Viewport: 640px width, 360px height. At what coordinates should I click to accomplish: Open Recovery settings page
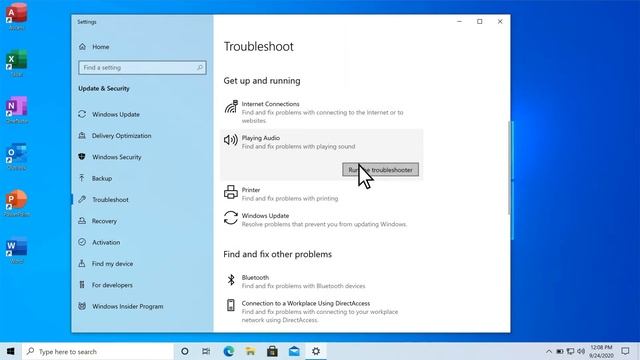click(104, 221)
